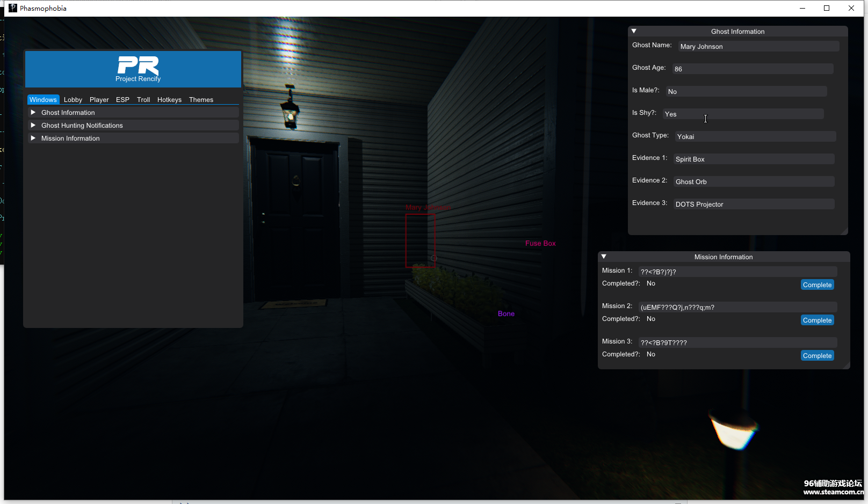Click Mission Information window resize grip
The height and width of the screenshot is (504, 868).
tap(847, 366)
